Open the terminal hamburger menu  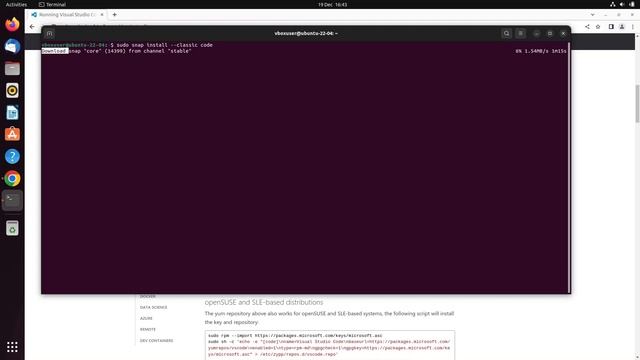[x=520, y=33]
